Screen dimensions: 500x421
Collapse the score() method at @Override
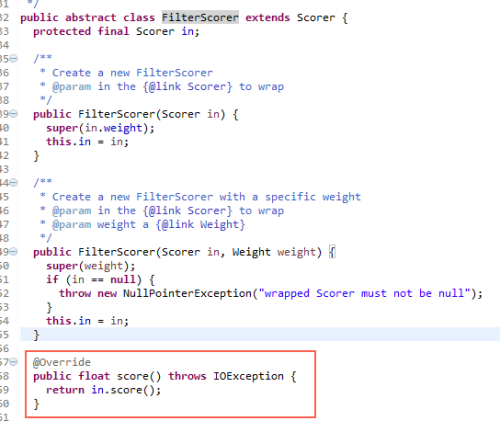[13, 362]
